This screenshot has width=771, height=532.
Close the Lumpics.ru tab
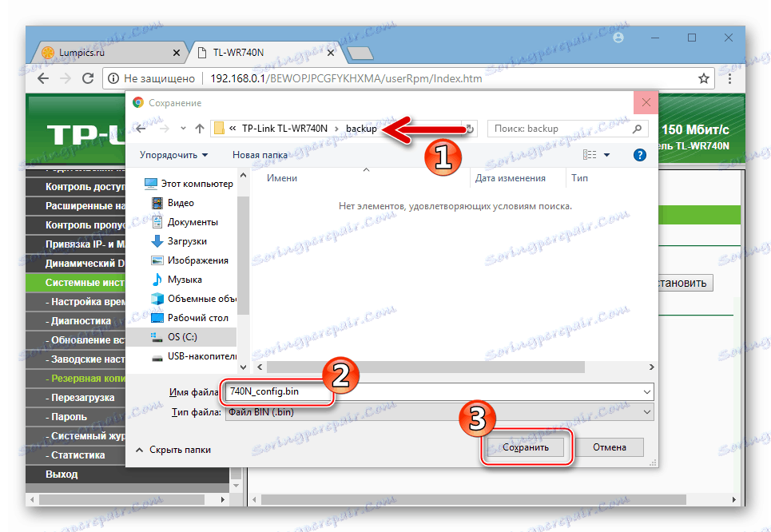coord(177,53)
